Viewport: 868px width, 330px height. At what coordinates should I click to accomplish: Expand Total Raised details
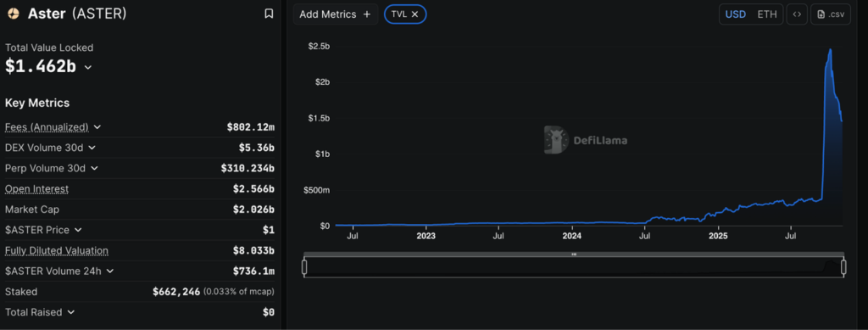pos(71,312)
